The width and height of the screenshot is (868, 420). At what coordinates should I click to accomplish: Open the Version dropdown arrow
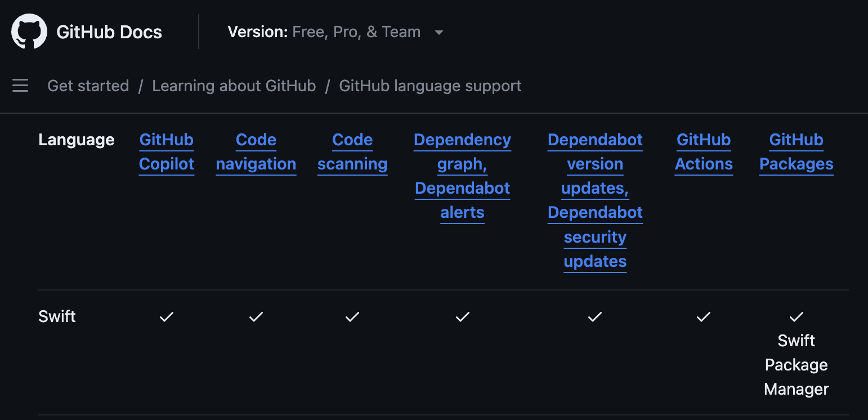439,33
